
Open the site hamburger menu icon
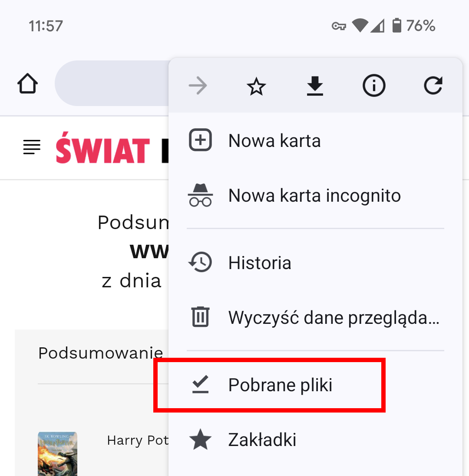(x=32, y=147)
